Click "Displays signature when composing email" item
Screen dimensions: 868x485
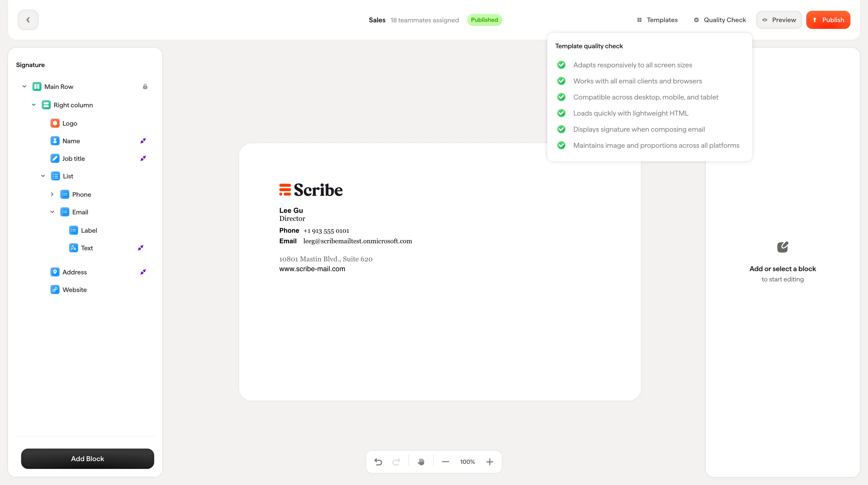[x=639, y=129]
